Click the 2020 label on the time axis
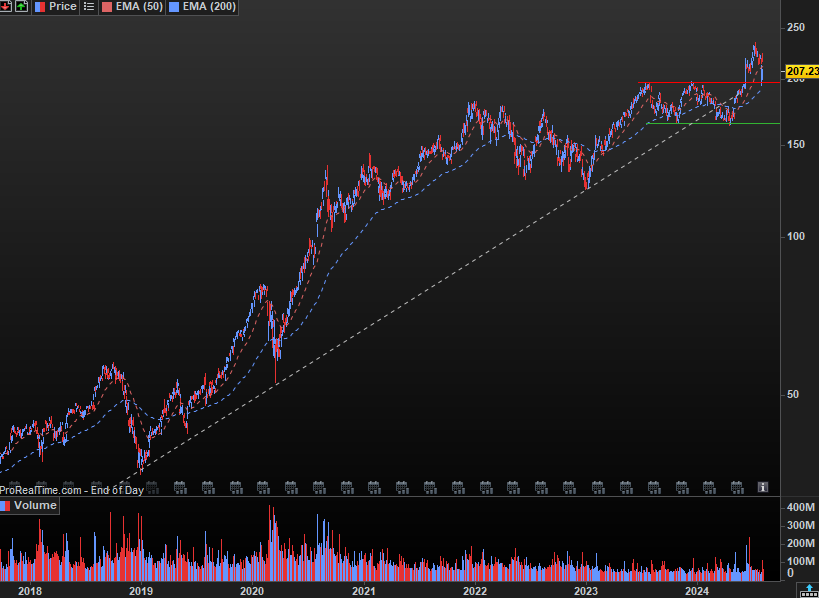 [x=252, y=591]
